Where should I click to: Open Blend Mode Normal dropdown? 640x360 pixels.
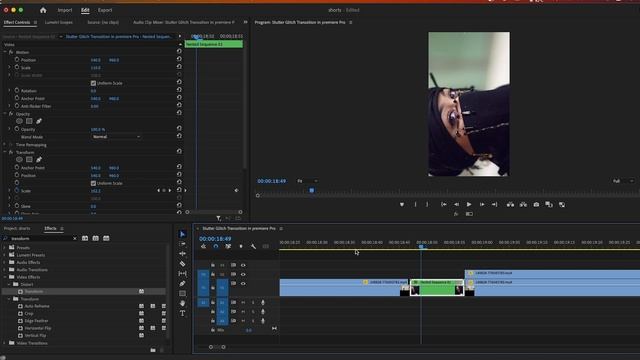tap(116, 137)
